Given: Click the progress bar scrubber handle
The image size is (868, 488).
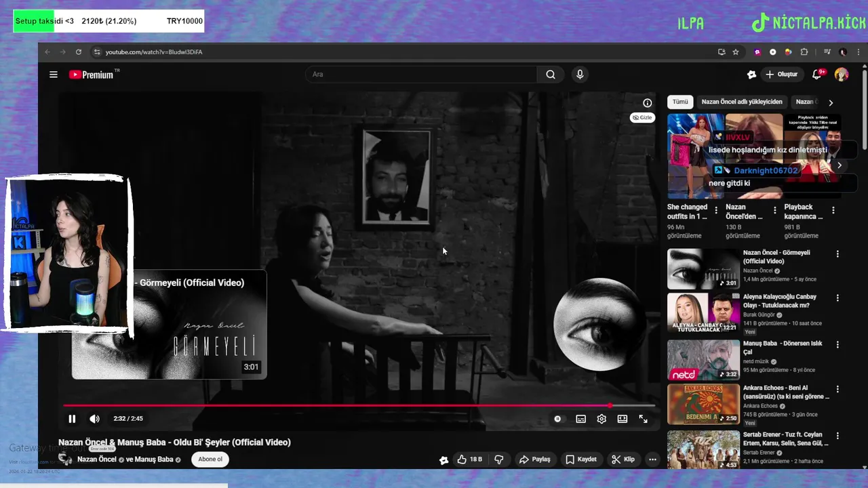Looking at the screenshot, I should (x=610, y=405).
